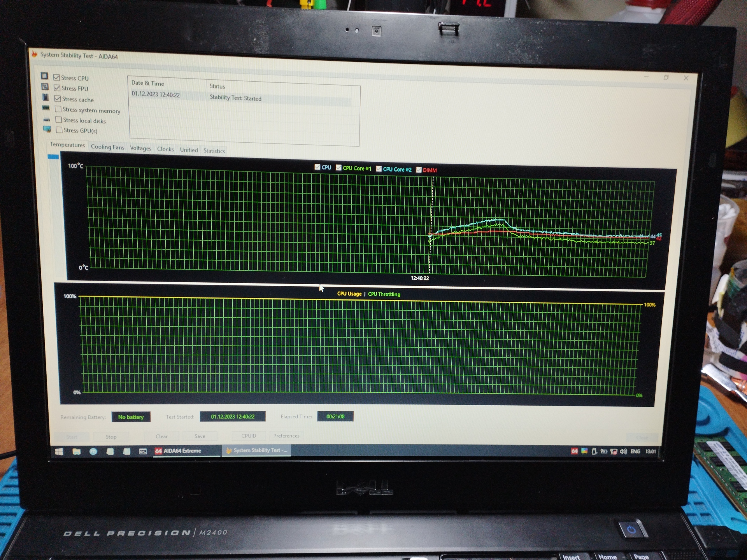Click the Date & Time column header

click(147, 83)
